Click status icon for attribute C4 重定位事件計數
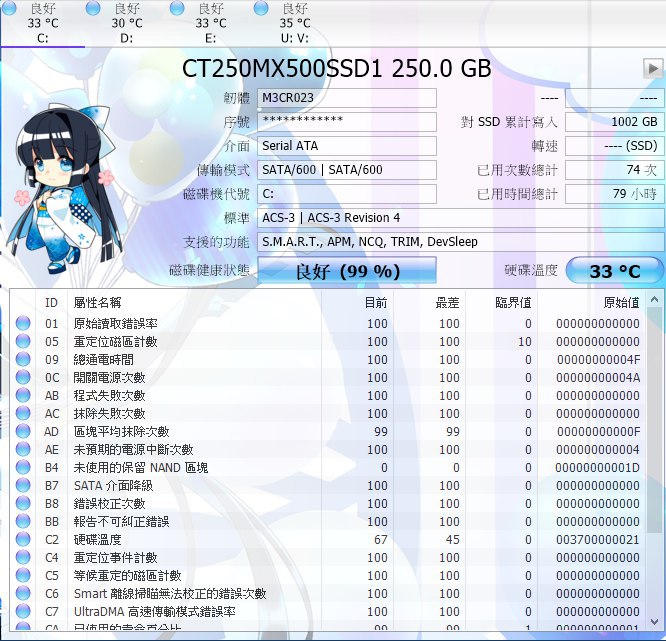666x641 pixels. (23, 557)
